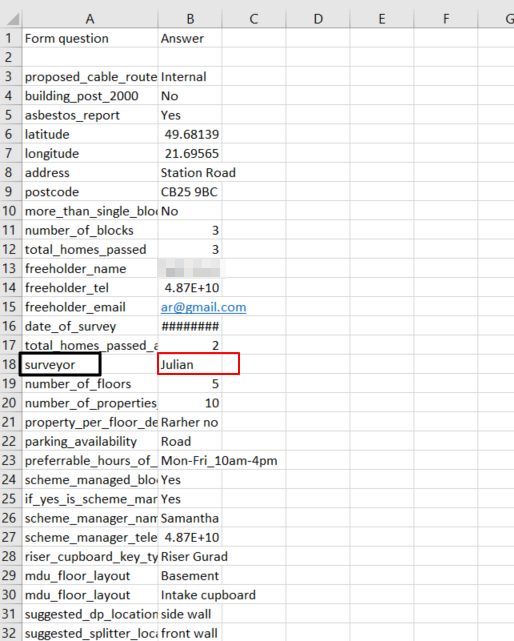The image size is (514, 641).
Task: Select row 2 header
Action: pyautogui.click(x=11, y=57)
